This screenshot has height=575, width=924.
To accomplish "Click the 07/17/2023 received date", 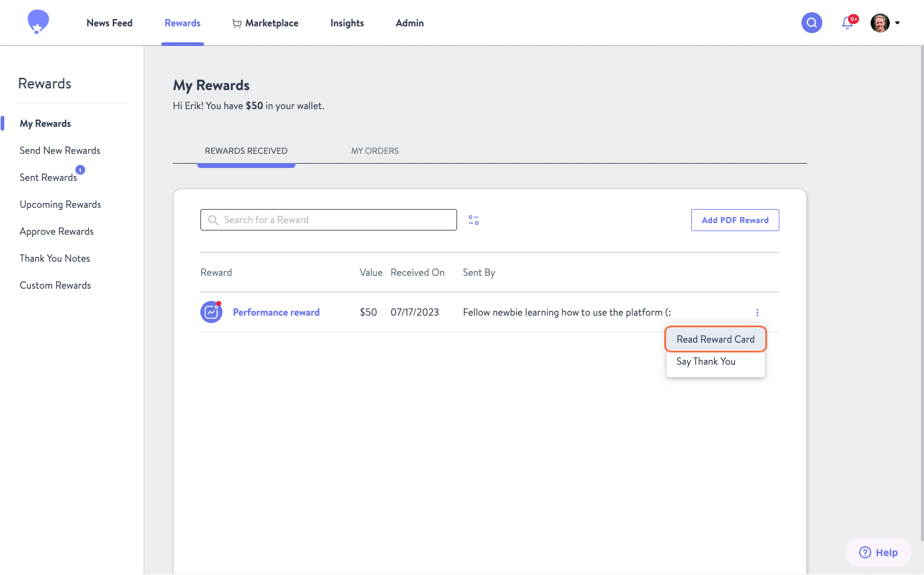I will tap(415, 313).
